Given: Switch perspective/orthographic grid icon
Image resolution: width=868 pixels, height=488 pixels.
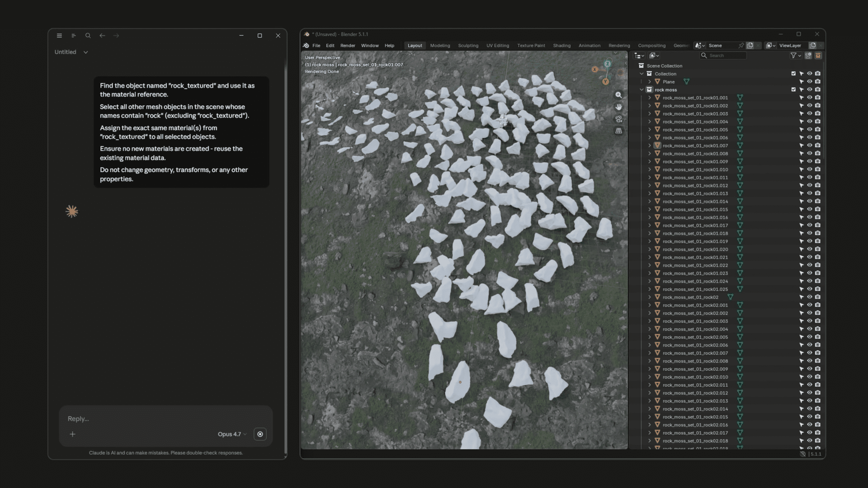Looking at the screenshot, I should point(618,131).
